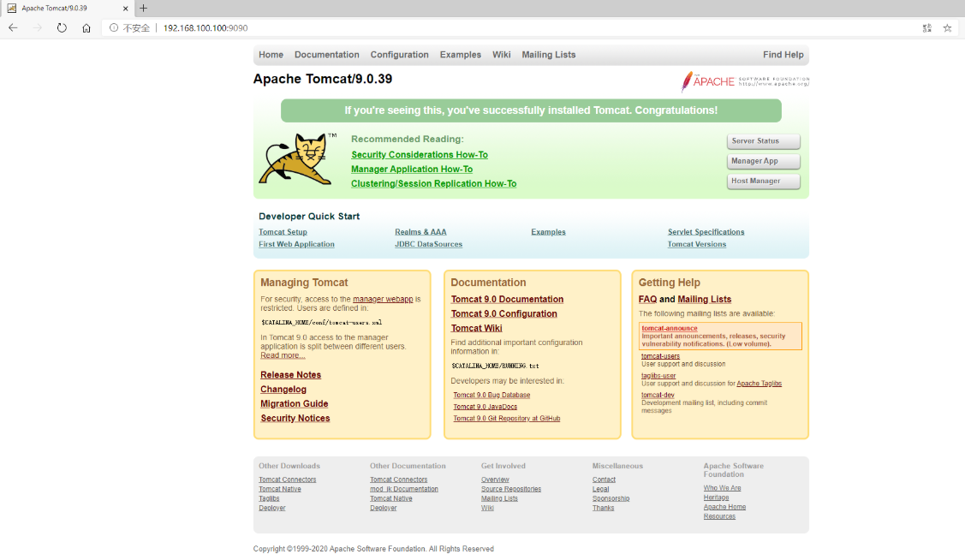Click the Host Manager button
The height and width of the screenshot is (560, 965).
pos(763,182)
